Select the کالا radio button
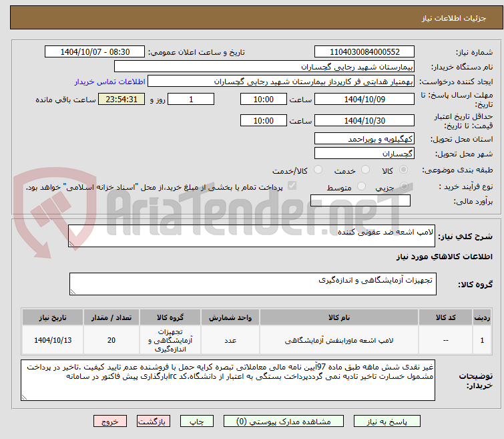504x439 pixels. [x=403, y=170]
